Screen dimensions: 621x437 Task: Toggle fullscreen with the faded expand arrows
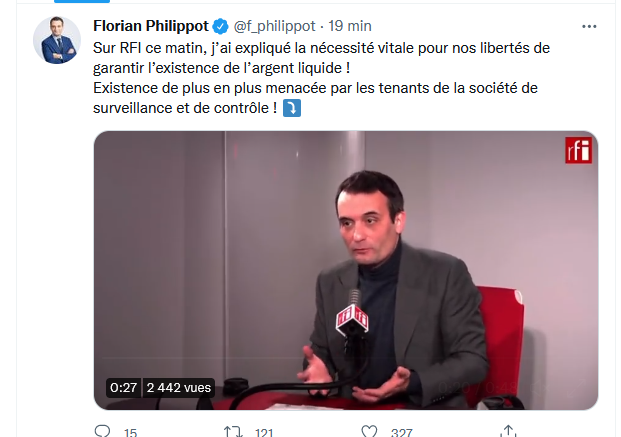(x=576, y=387)
